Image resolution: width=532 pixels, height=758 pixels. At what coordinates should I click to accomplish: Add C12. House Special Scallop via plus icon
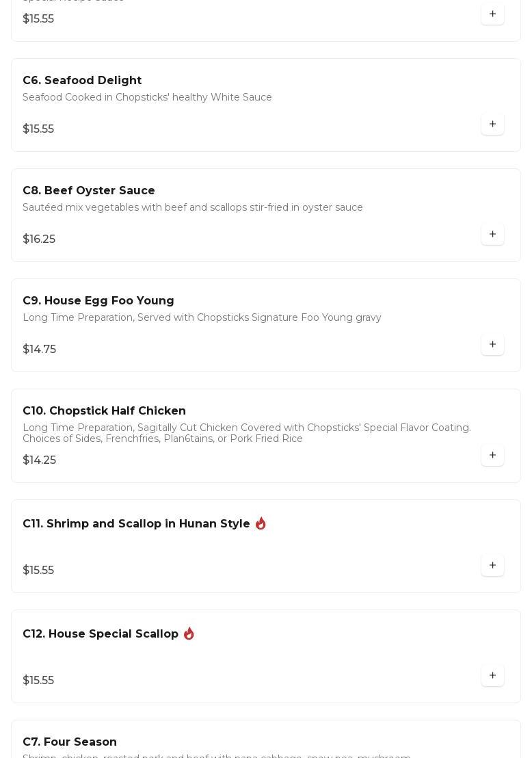[x=492, y=675]
